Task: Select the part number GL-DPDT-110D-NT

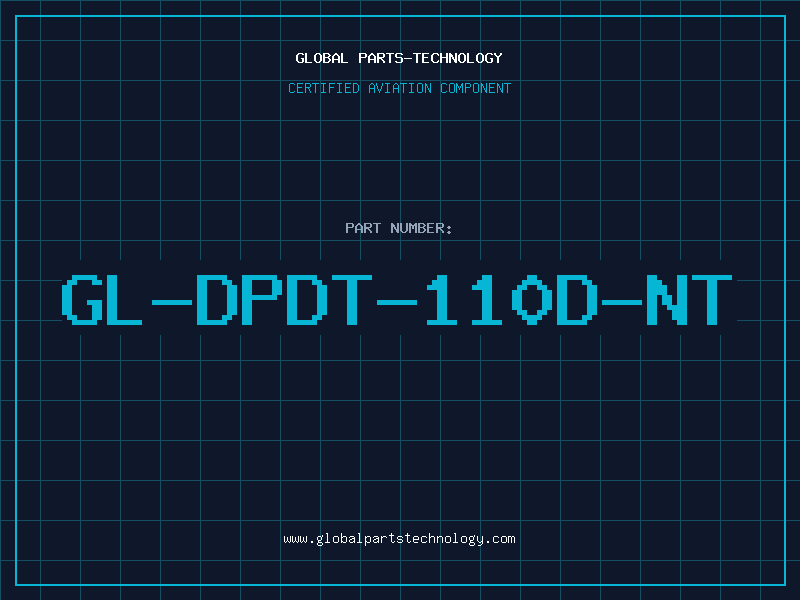Action: pyautogui.click(x=397, y=300)
